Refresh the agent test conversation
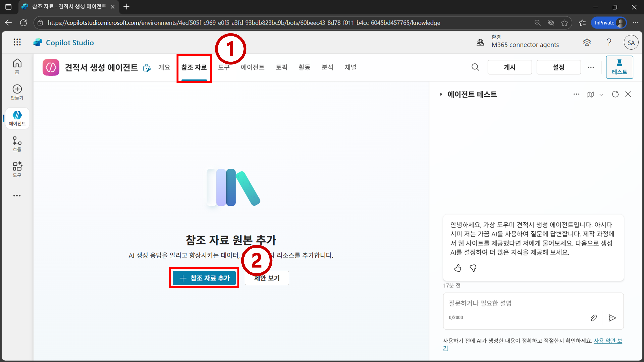The height and width of the screenshot is (362, 644). pyautogui.click(x=615, y=94)
